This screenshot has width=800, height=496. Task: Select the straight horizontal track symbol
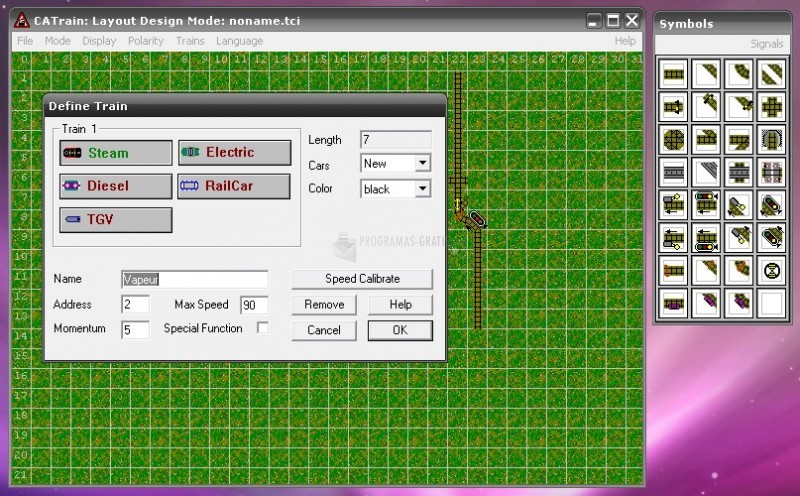tap(673, 74)
